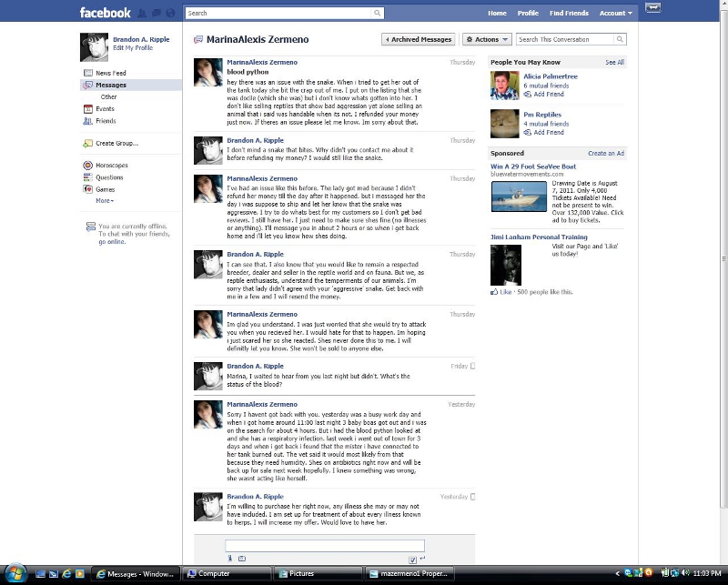The width and height of the screenshot is (728, 585).
Task: Click the volume speaker tray icon
Action: 685,573
